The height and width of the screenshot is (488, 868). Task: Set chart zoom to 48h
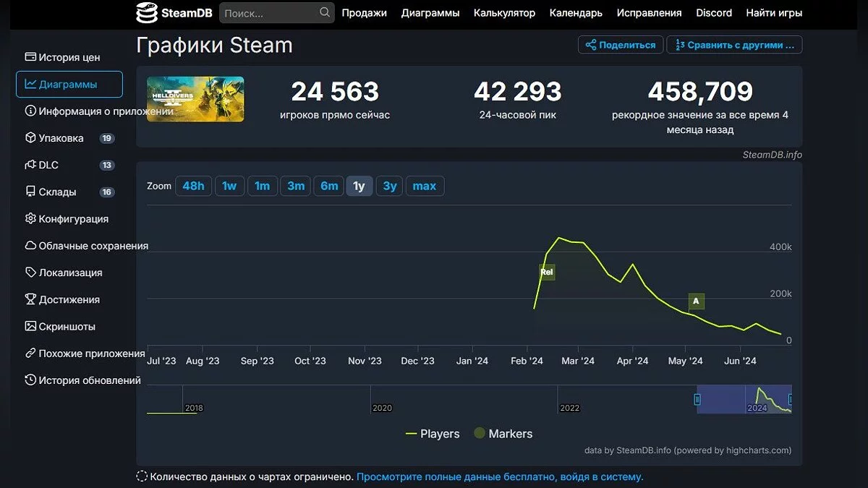(193, 186)
